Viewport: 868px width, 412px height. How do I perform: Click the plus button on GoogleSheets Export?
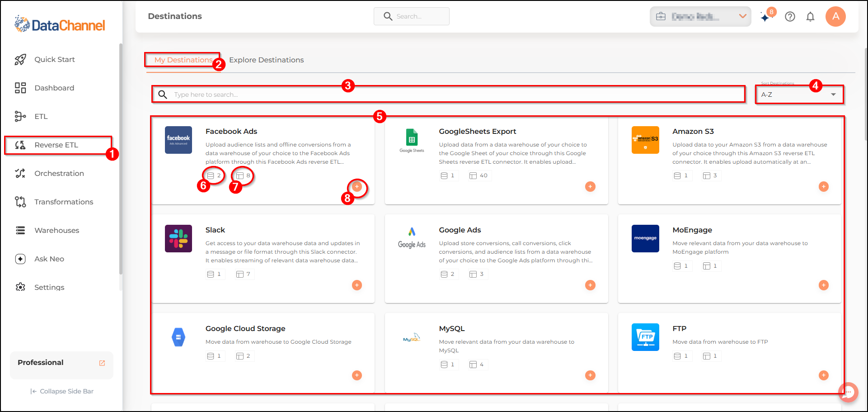(x=590, y=186)
